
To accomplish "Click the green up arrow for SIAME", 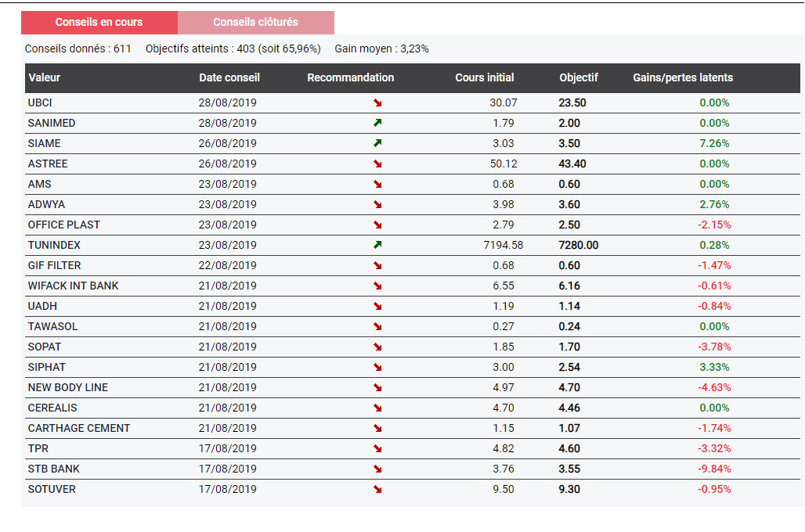I will point(378,144).
